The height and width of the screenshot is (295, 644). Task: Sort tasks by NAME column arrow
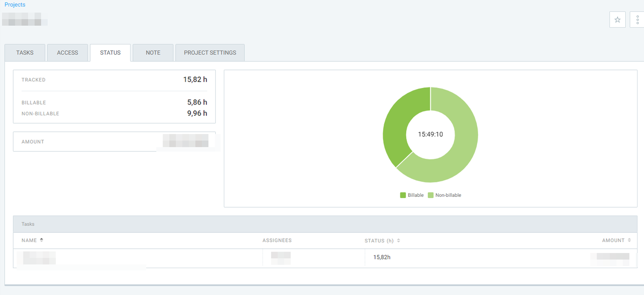pyautogui.click(x=42, y=240)
